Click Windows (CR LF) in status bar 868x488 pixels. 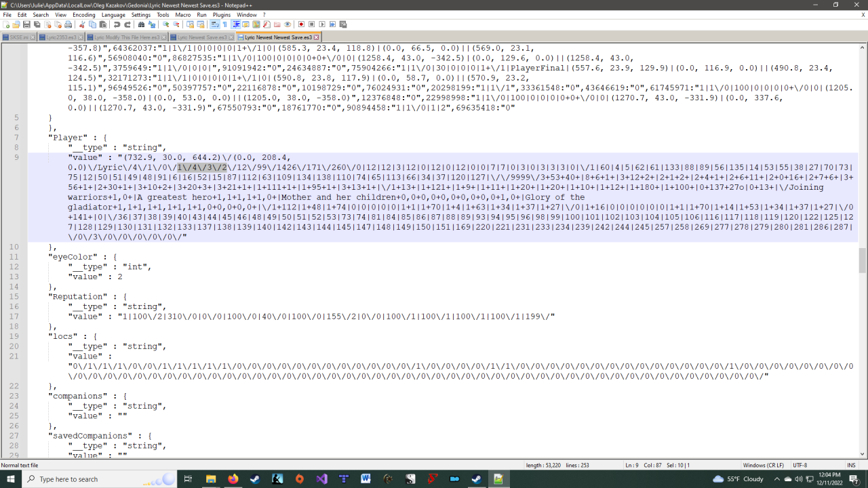pyautogui.click(x=763, y=465)
